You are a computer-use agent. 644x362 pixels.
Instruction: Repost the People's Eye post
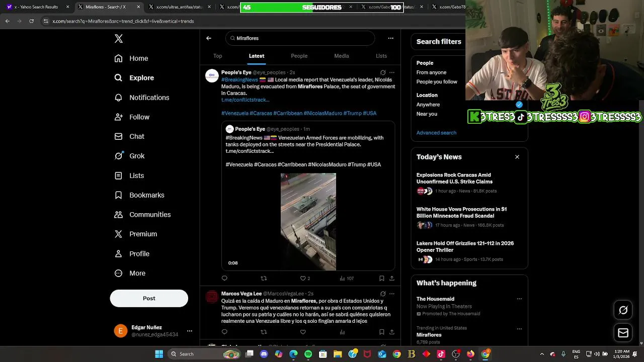pos(264,278)
